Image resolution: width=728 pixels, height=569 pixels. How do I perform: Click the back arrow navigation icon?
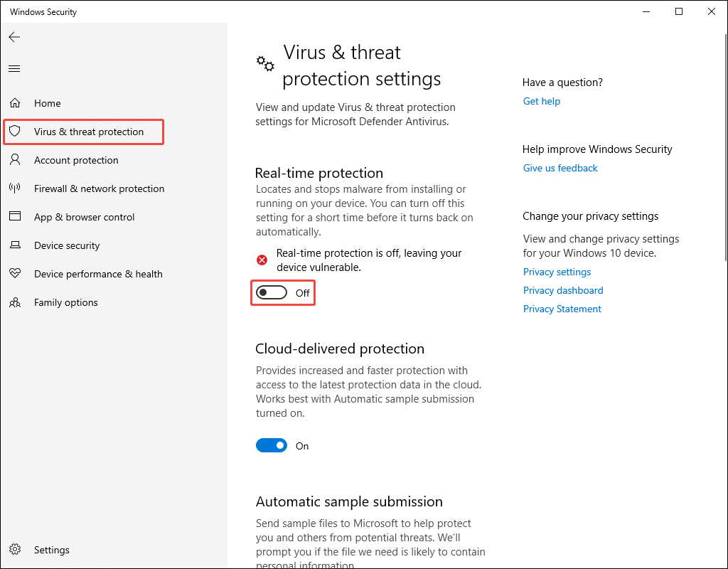pyautogui.click(x=14, y=37)
